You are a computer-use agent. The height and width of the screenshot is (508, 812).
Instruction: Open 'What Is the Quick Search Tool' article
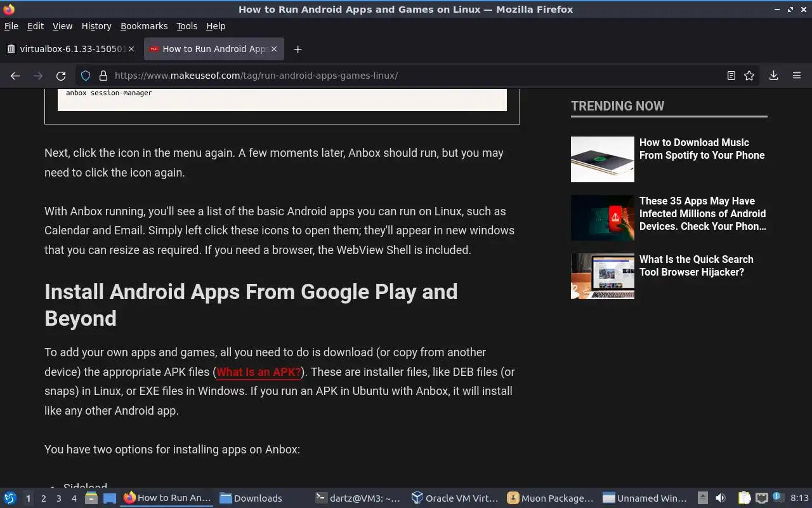[696, 265]
